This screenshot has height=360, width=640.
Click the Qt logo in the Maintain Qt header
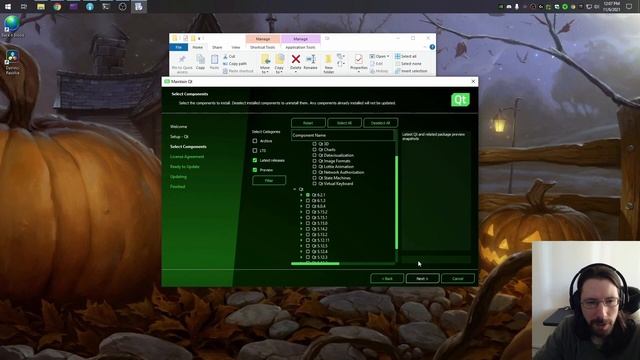[x=460, y=100]
